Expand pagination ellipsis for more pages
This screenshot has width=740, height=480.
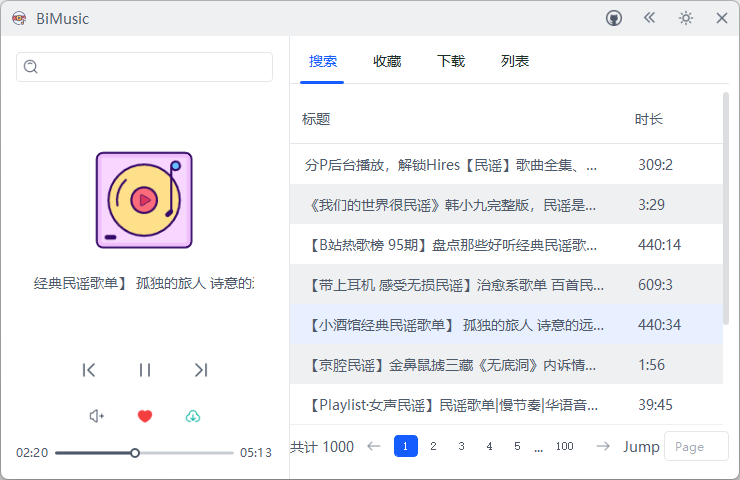point(538,448)
